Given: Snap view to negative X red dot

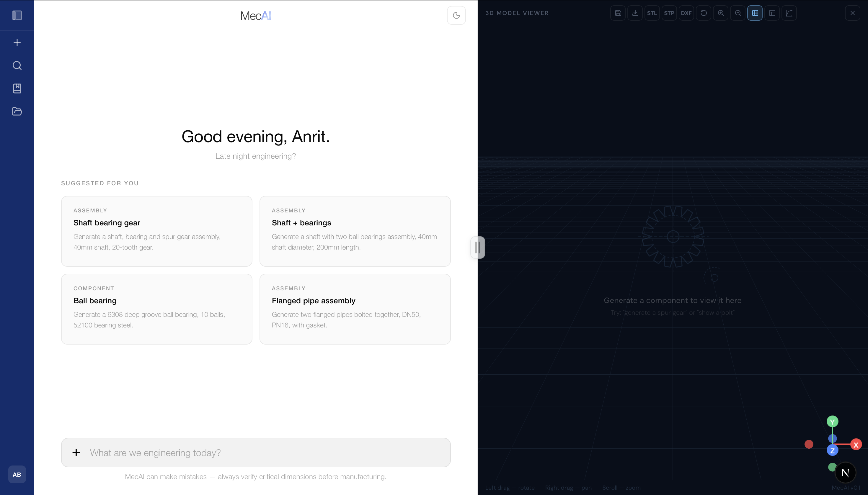Looking at the screenshot, I should click(x=809, y=444).
